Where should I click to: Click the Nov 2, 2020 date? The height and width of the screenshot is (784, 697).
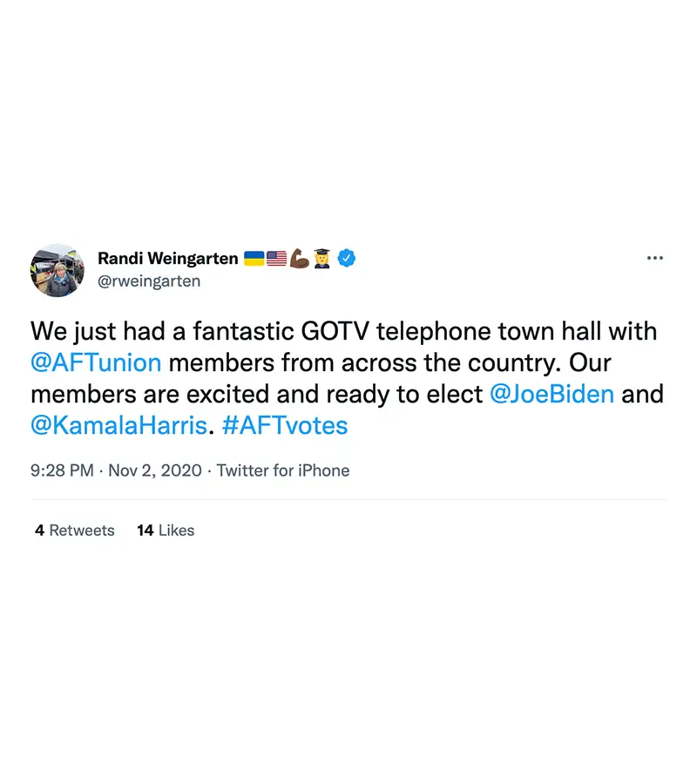point(154,470)
